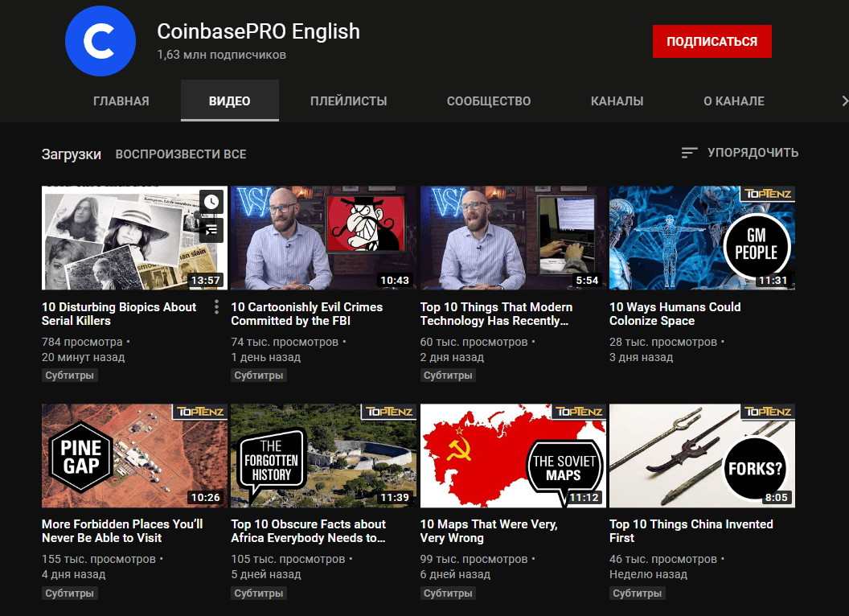The image size is (849, 616).
Task: Click the 8:05 duration badge
Action: (777, 497)
